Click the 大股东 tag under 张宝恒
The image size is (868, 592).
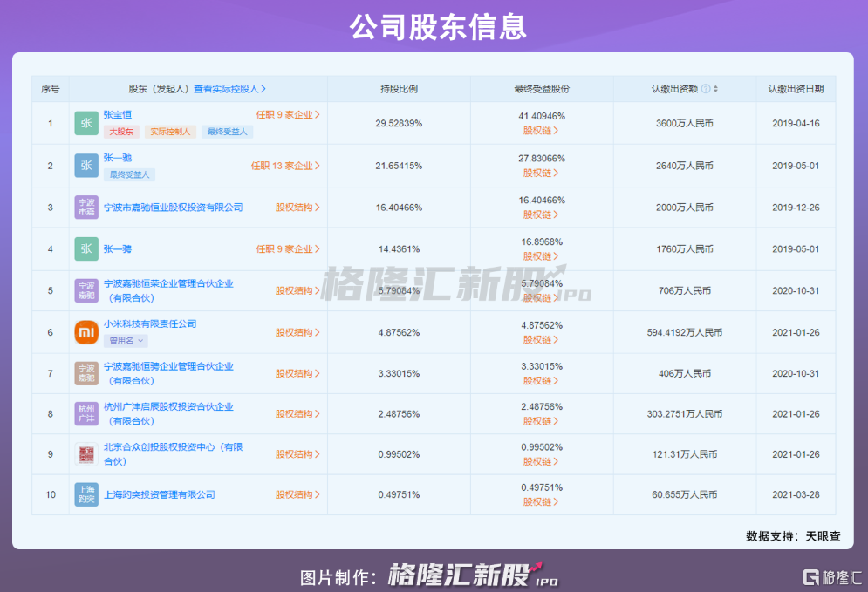[x=120, y=132]
